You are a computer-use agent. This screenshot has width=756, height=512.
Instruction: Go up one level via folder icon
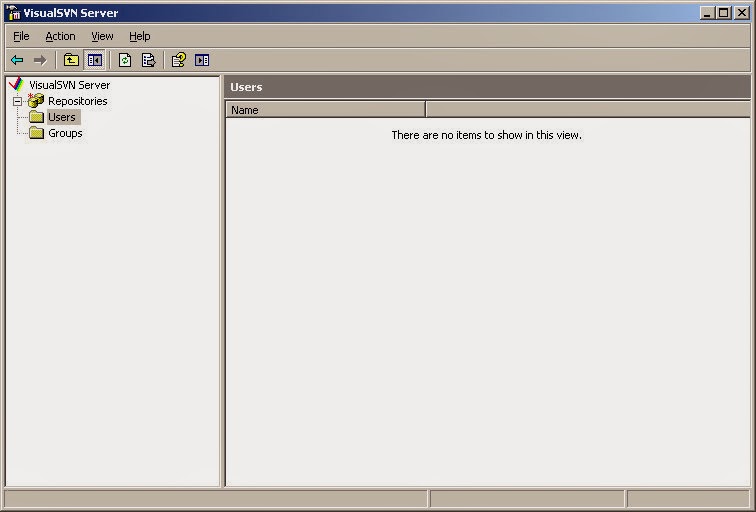click(71, 60)
